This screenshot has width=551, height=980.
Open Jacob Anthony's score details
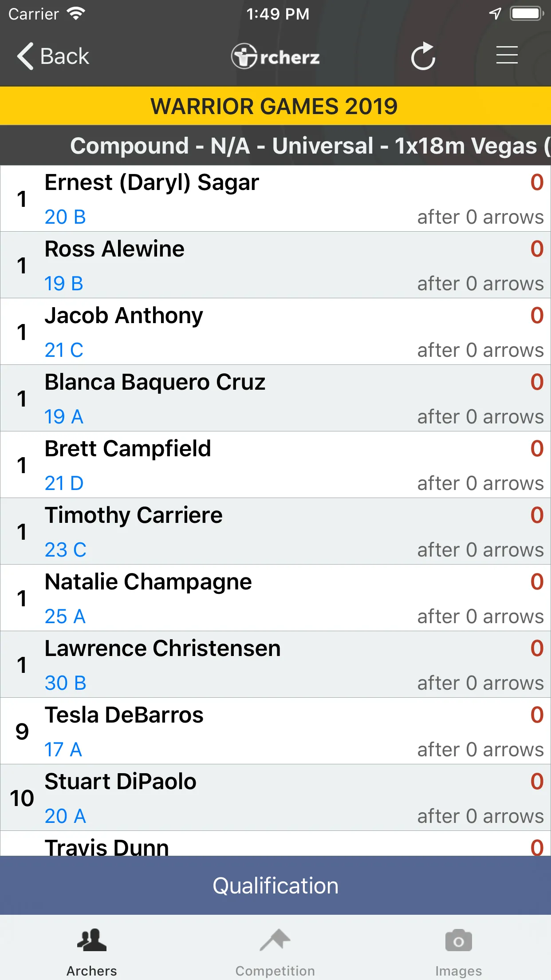click(x=275, y=332)
